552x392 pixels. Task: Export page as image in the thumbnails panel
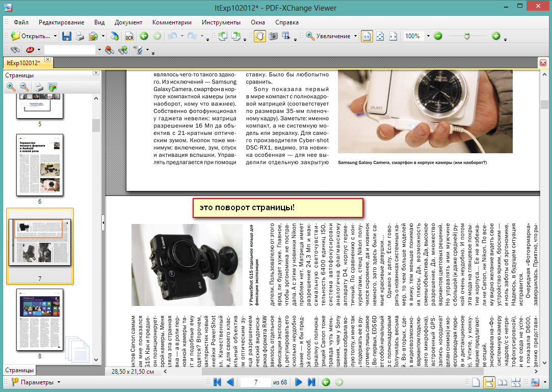pyautogui.click(x=52, y=87)
